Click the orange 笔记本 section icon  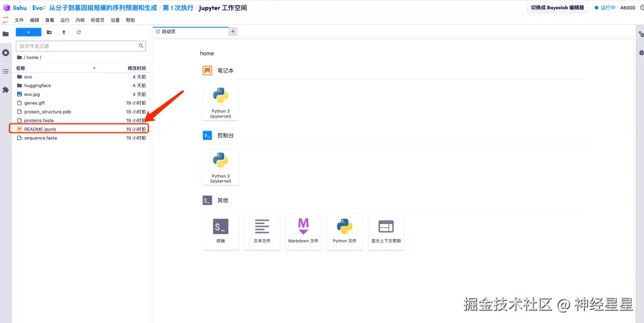(208, 70)
